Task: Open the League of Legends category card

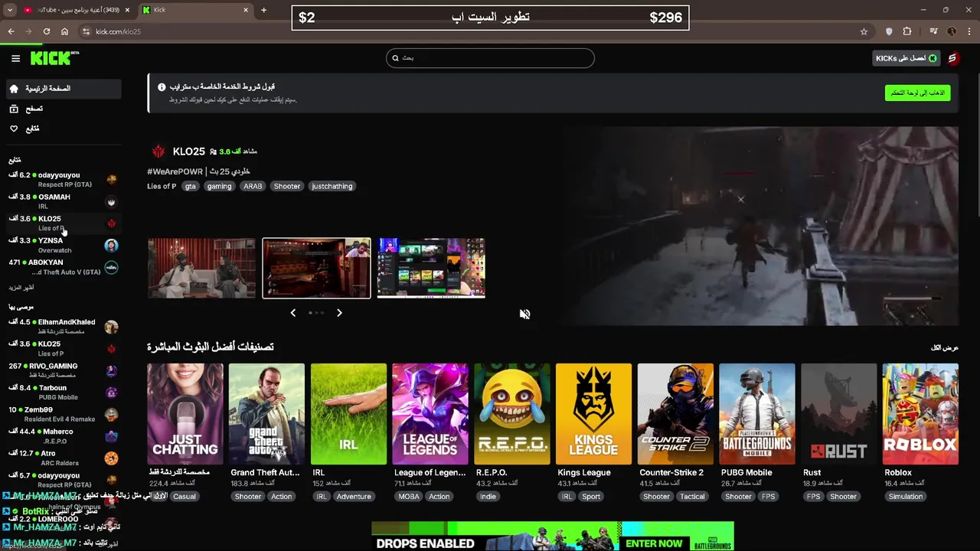Action: pos(430,414)
